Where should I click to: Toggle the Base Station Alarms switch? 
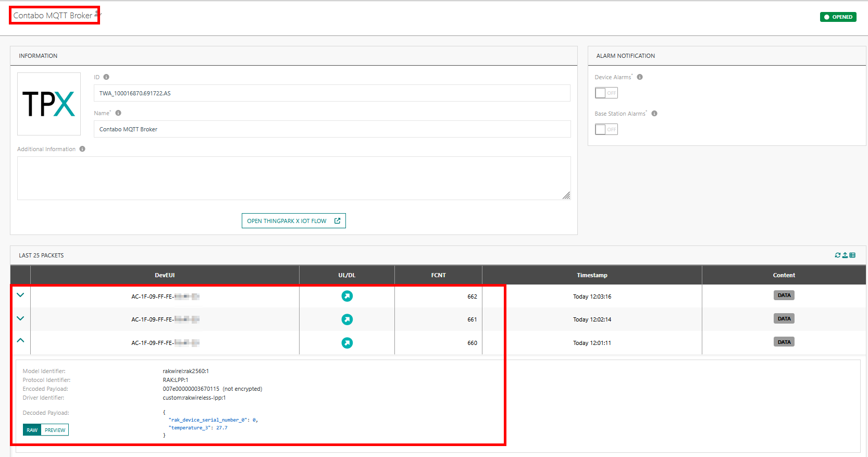coord(606,129)
